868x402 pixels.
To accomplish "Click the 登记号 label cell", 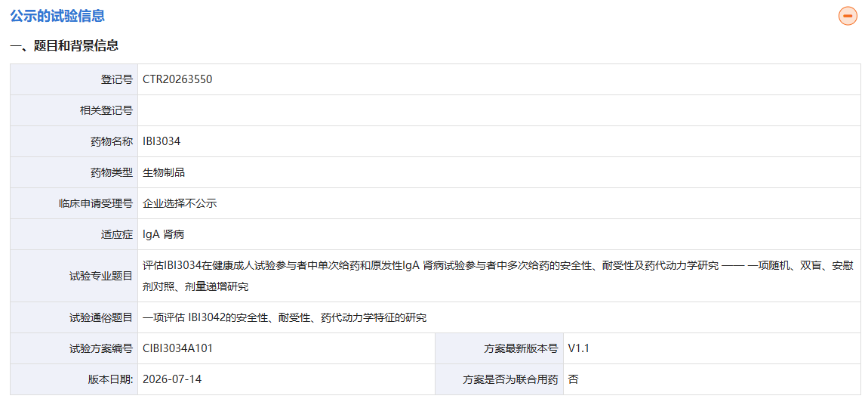I will 74,79.
